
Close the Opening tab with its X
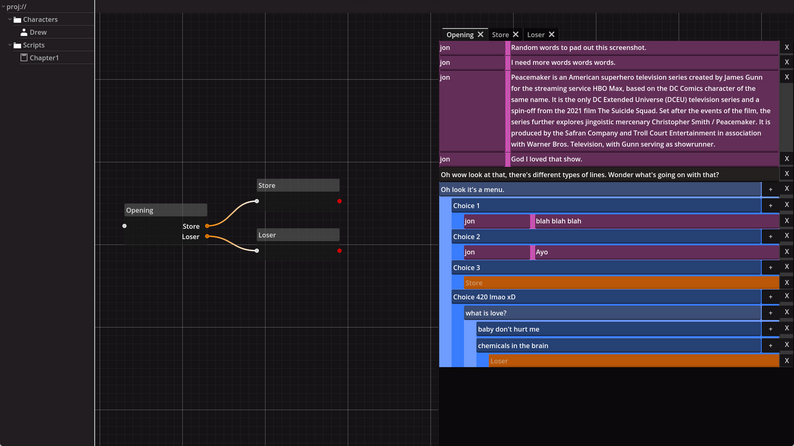[480, 35]
